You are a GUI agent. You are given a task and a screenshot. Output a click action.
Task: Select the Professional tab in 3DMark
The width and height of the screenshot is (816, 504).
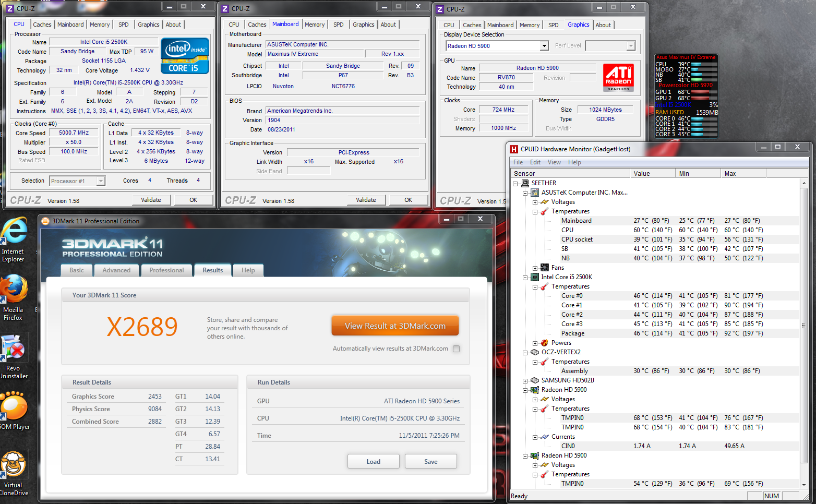click(x=166, y=270)
